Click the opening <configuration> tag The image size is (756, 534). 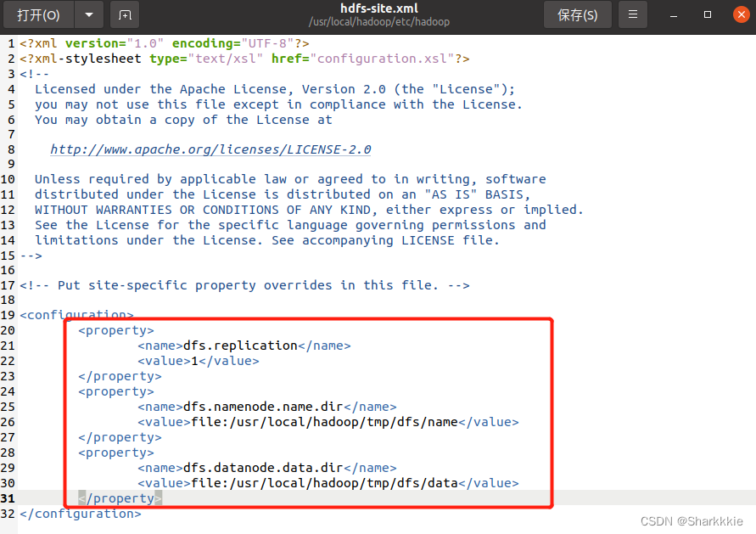pyautogui.click(x=76, y=315)
